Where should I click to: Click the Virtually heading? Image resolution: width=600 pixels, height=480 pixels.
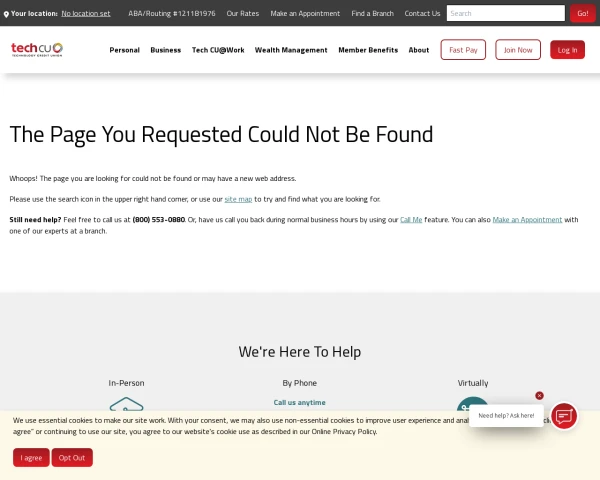coord(473,383)
